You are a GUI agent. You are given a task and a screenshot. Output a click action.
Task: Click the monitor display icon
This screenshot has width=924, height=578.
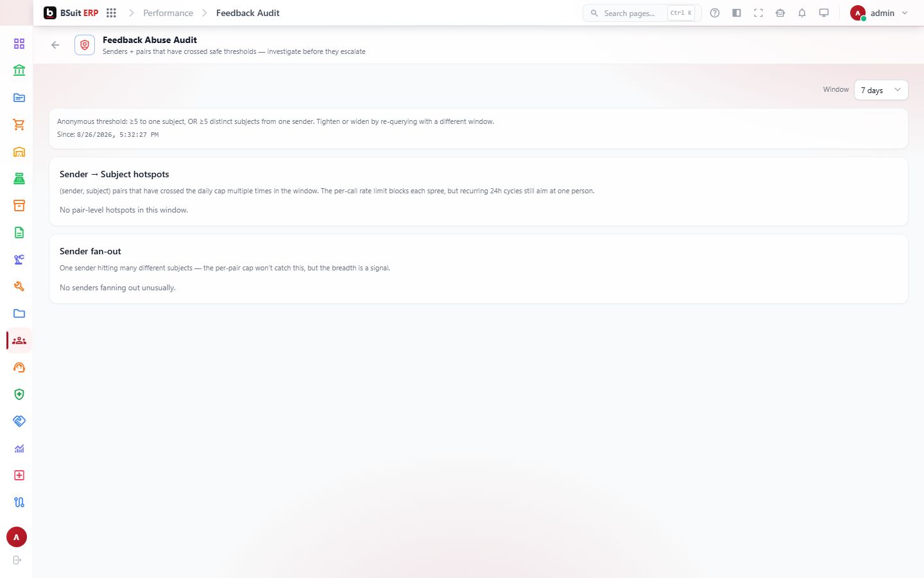[x=824, y=13]
